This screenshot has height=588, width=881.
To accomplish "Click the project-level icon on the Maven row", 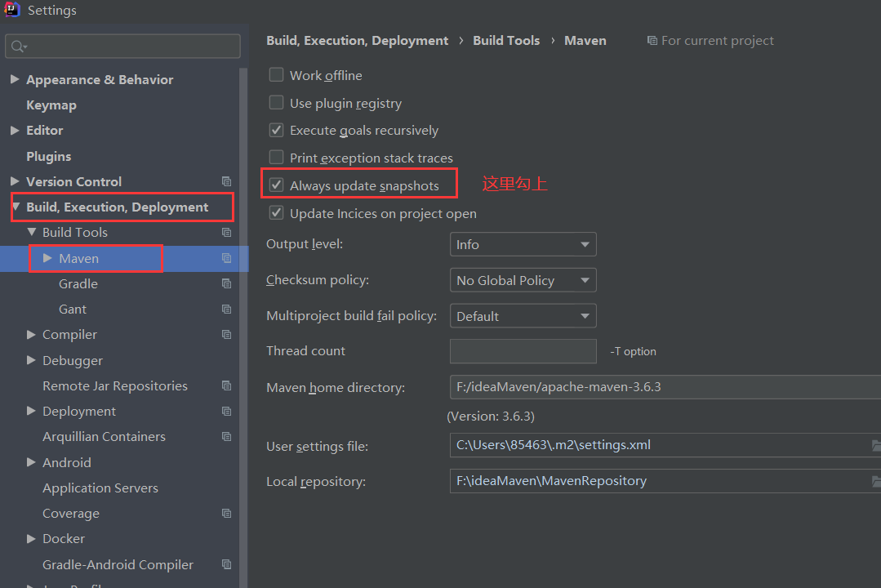I will tap(226, 258).
